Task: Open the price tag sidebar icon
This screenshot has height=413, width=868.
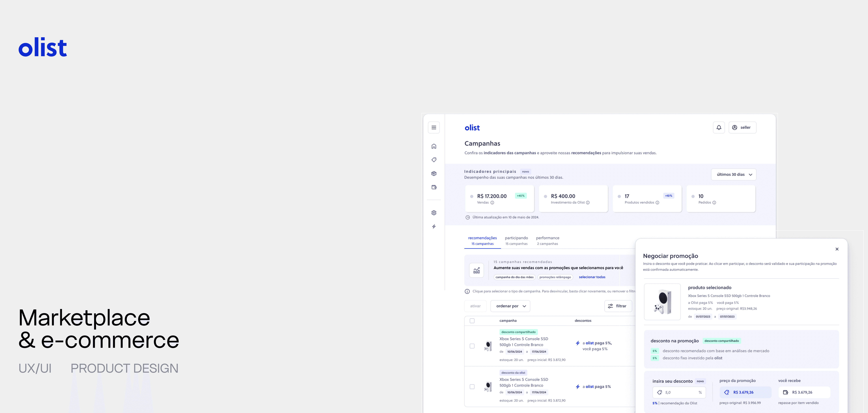Action: point(434,160)
